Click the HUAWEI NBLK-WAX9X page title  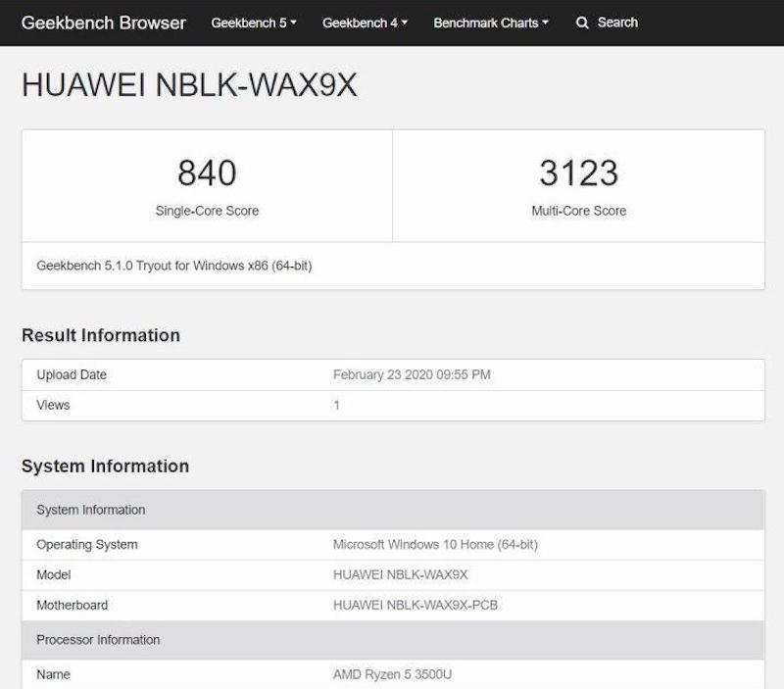pyautogui.click(x=189, y=85)
